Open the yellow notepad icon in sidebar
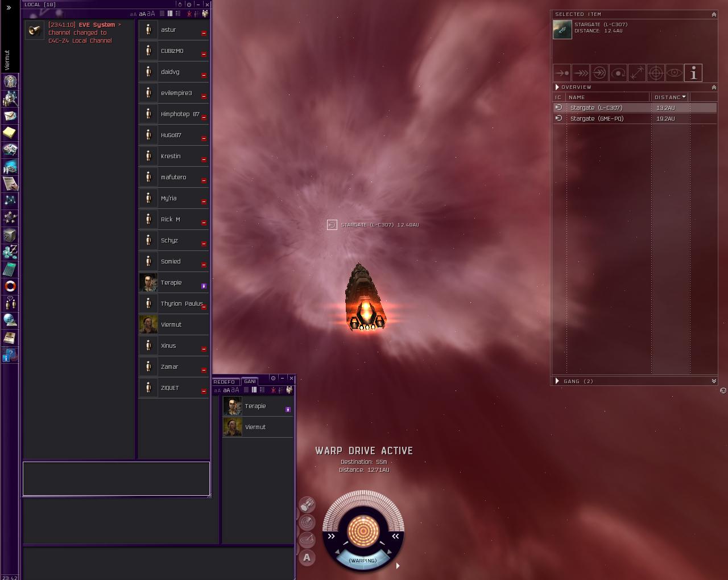This screenshot has height=580, width=728. coord(10,133)
